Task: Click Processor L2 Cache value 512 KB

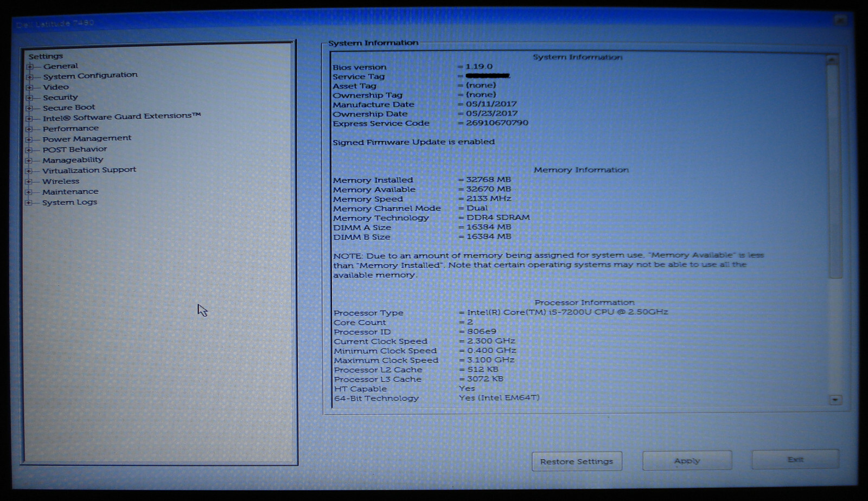Action: [x=483, y=369]
